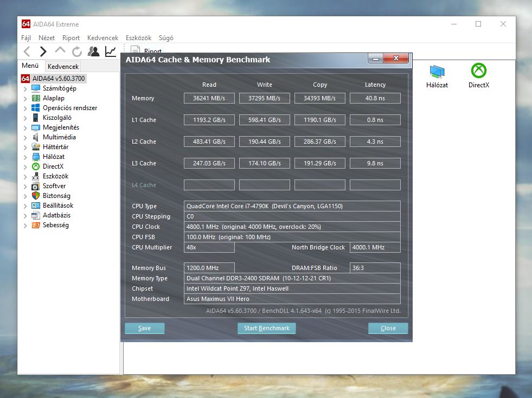
Task: Select the Szoftver software icon
Action: point(36,186)
